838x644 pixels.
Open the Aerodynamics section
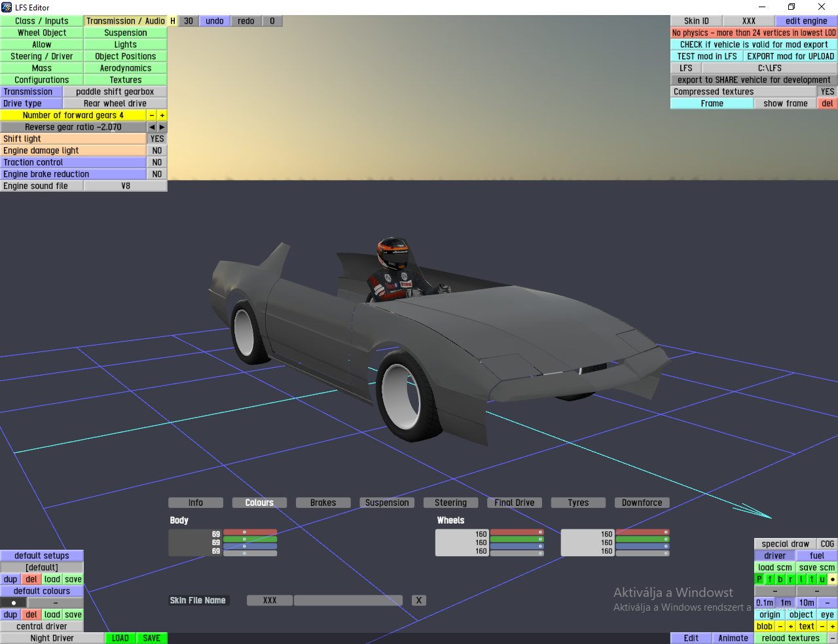pos(126,68)
